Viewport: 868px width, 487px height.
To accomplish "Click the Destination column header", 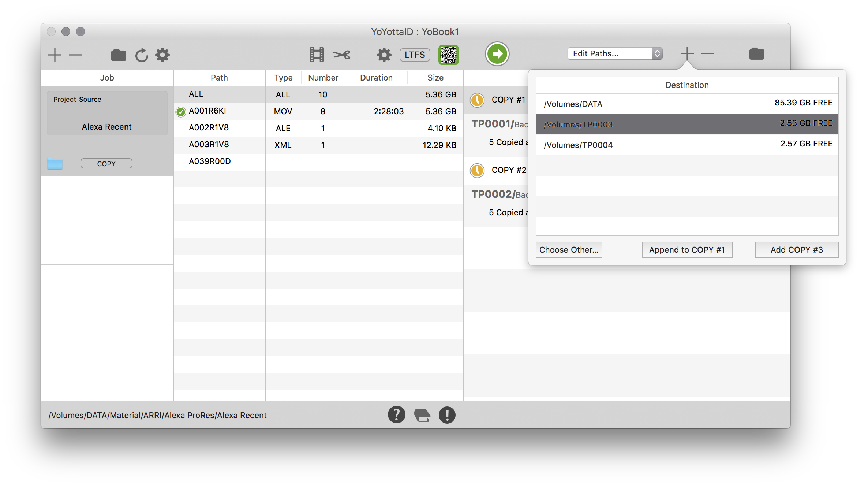I will coord(687,85).
